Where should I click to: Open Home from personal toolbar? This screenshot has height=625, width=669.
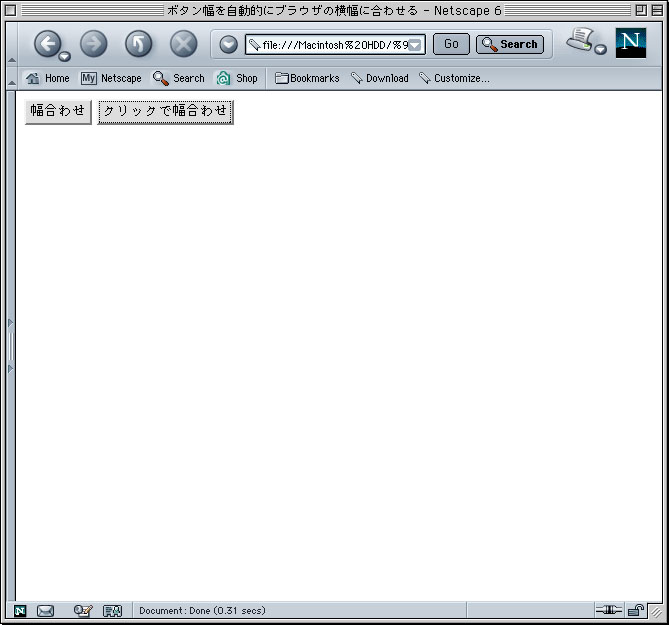48,78
